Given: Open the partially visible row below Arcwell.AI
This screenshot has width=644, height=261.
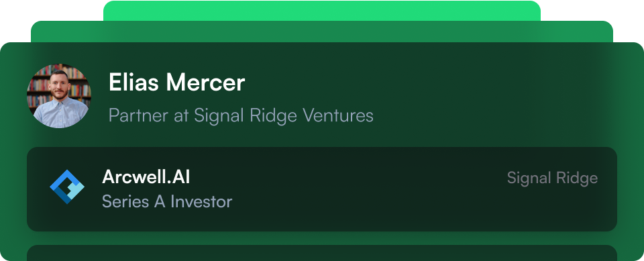Looking at the screenshot, I should (x=322, y=253).
